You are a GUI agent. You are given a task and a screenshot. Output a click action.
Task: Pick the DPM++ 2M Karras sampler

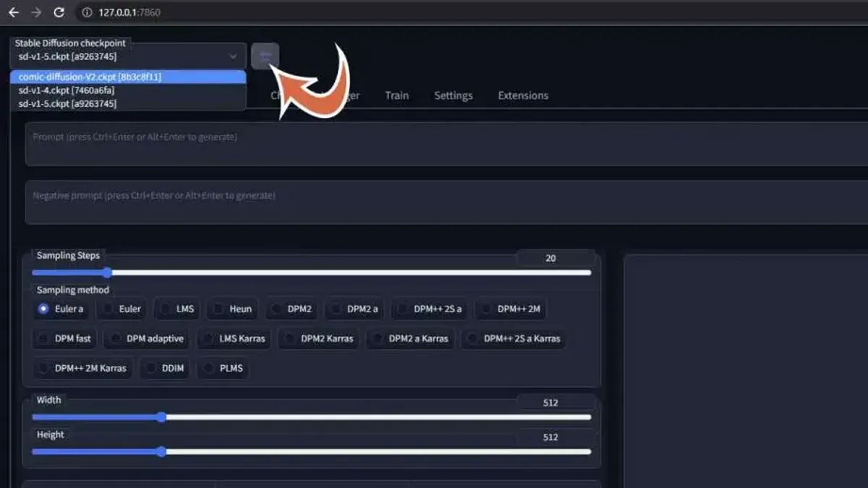pyautogui.click(x=82, y=368)
